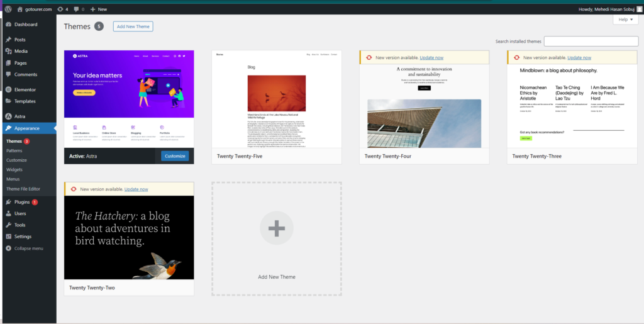Click the Tools wrench icon
Screen dimensions: 644x324
(9, 225)
